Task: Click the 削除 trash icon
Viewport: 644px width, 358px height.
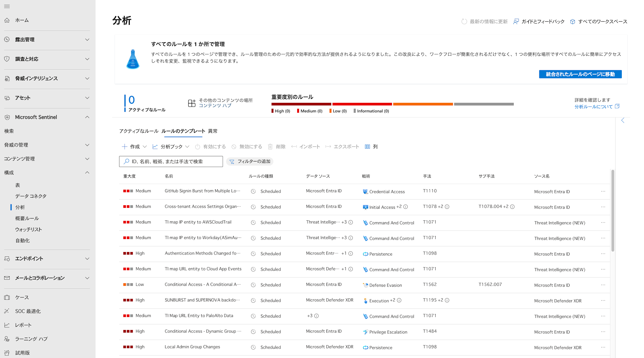Action: point(270,147)
